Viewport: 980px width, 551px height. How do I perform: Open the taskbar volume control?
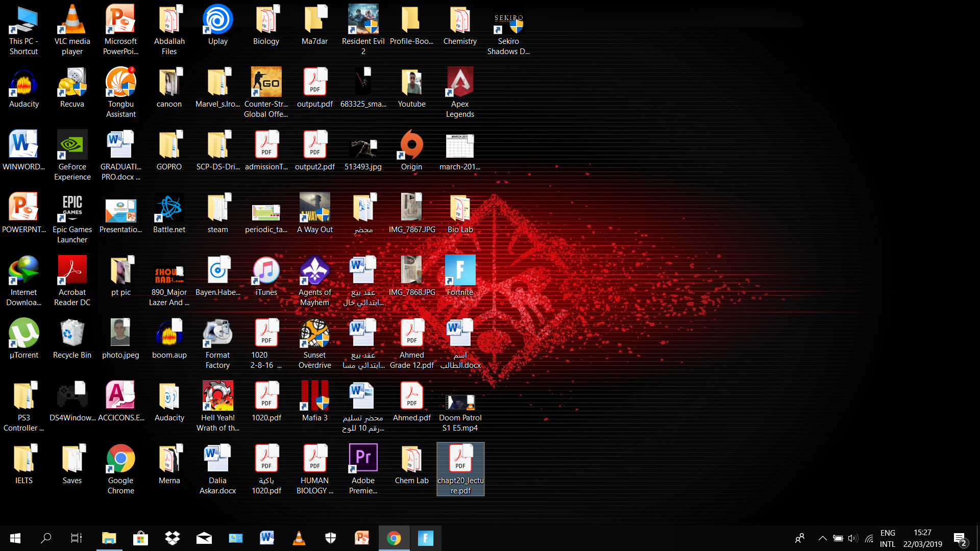tap(852, 538)
